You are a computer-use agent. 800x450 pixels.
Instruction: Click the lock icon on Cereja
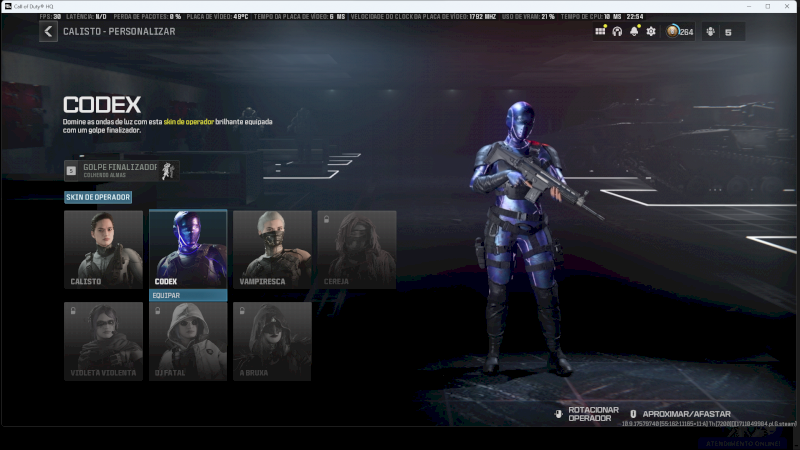327,219
